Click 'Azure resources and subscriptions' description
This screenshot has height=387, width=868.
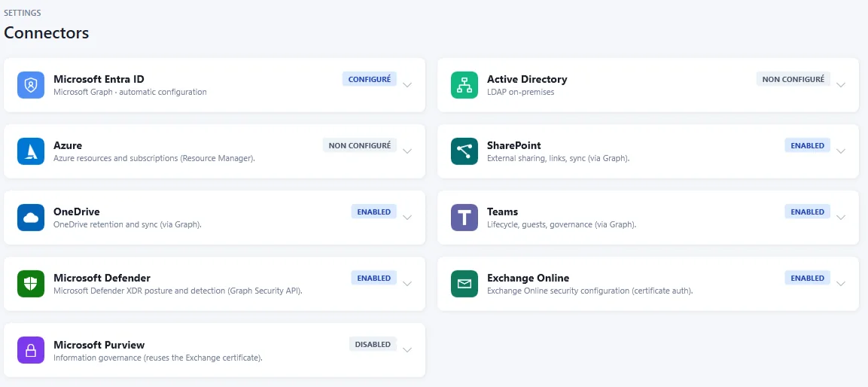(x=154, y=158)
